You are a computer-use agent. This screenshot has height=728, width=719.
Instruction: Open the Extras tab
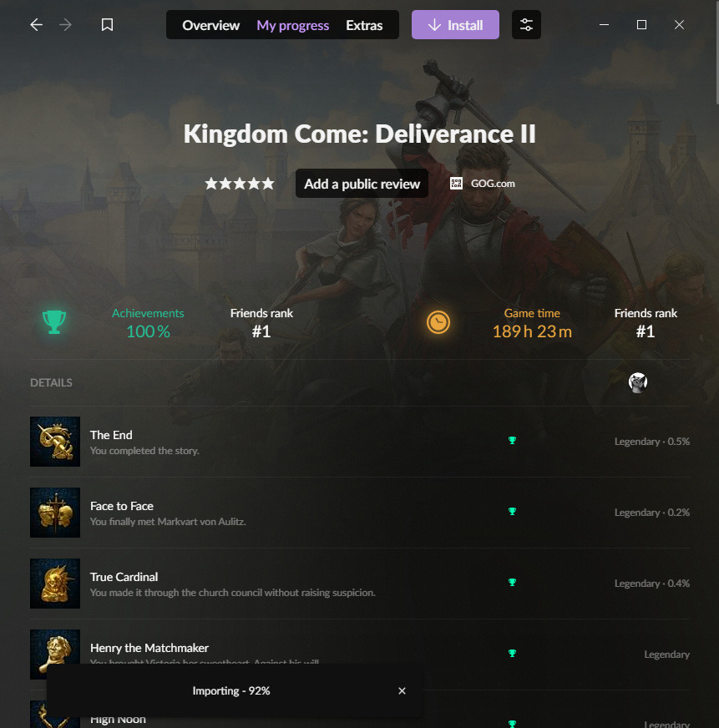point(364,25)
